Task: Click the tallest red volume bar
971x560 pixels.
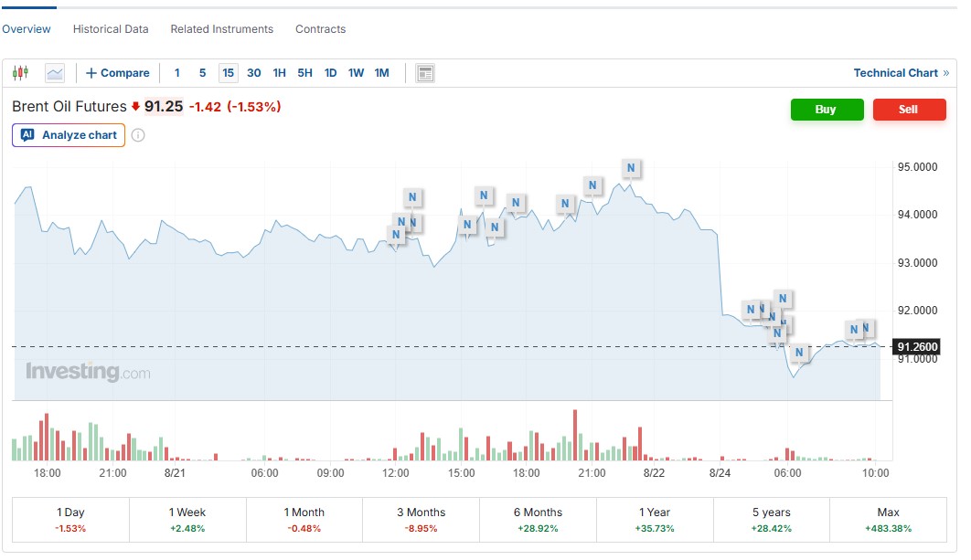Action: 575,435
